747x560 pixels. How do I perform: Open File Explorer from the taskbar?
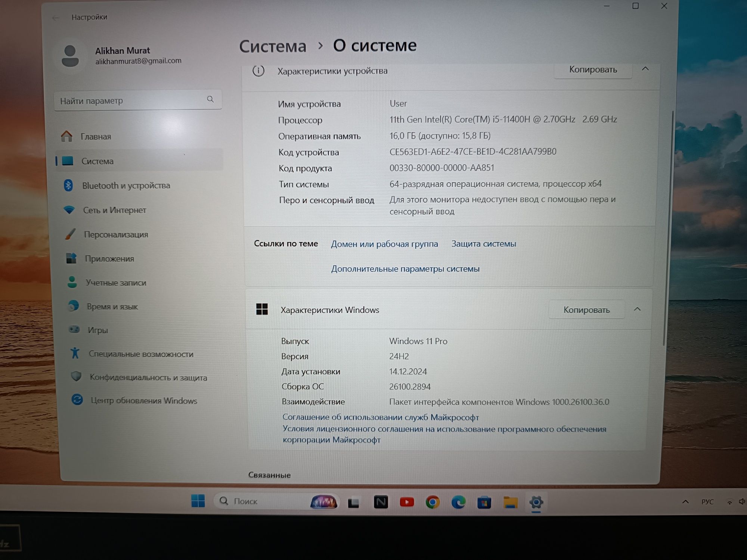(x=510, y=503)
